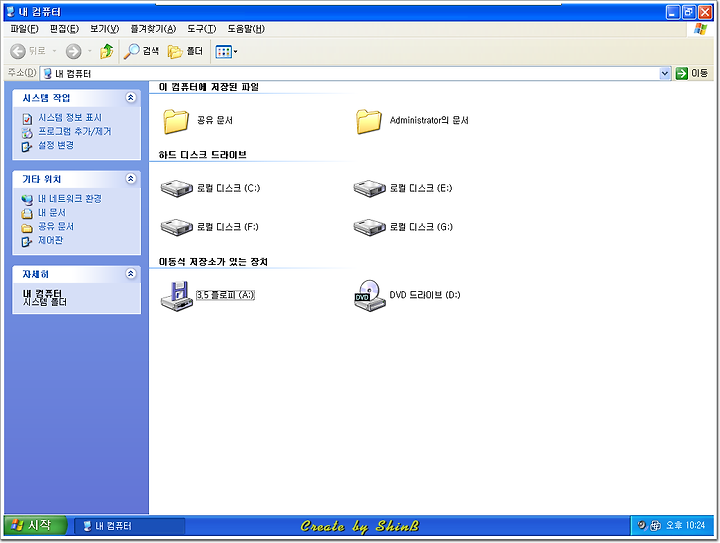This screenshot has width=720, height=543.
Task: Open the 편집(E) menu
Action: pyautogui.click(x=64, y=29)
